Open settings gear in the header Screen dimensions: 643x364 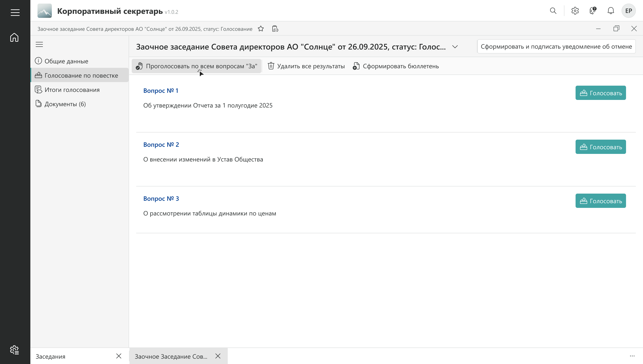pyautogui.click(x=575, y=11)
